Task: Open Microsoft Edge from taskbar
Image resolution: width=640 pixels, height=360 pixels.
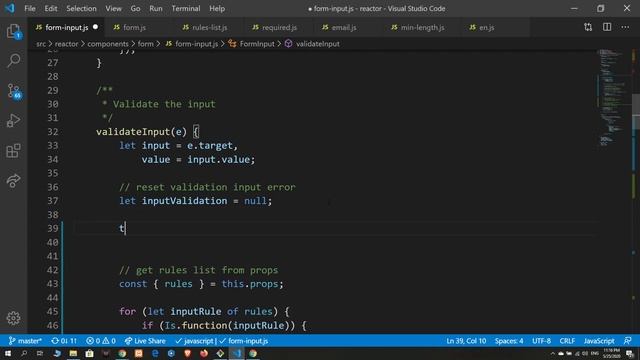Action: tap(155, 353)
